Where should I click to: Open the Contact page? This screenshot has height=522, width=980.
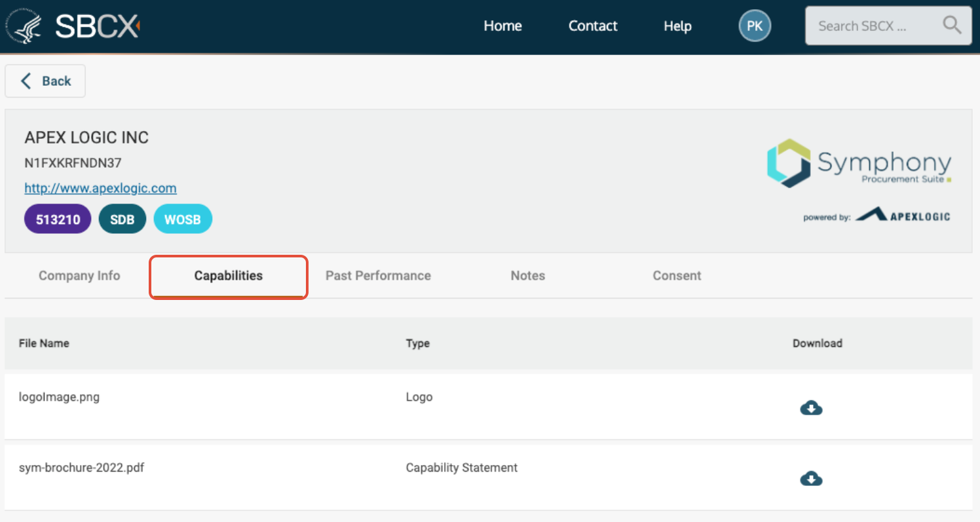coord(593,26)
